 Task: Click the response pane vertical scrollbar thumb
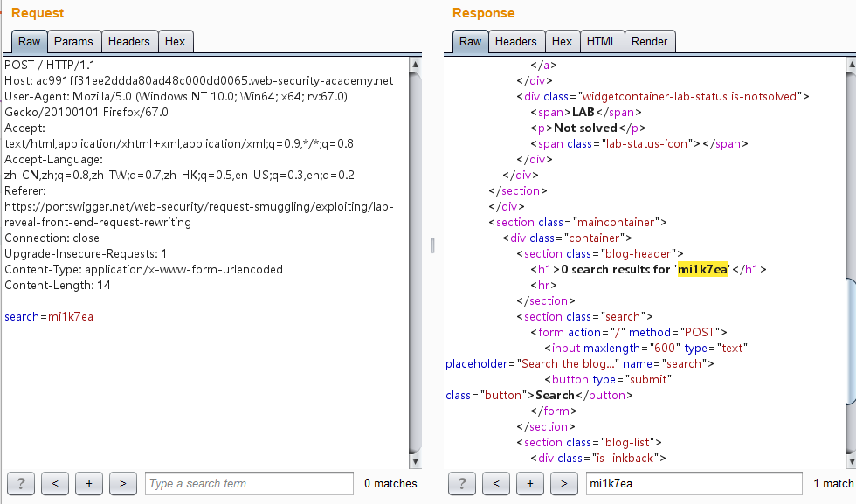(851, 341)
